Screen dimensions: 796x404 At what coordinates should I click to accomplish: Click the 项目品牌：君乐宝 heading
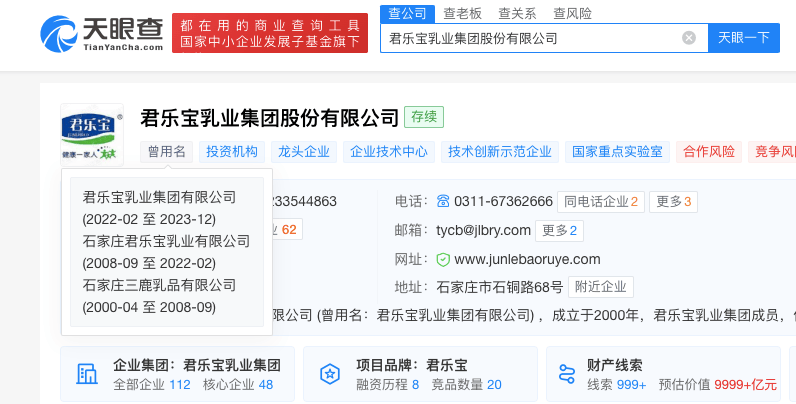click(412, 365)
